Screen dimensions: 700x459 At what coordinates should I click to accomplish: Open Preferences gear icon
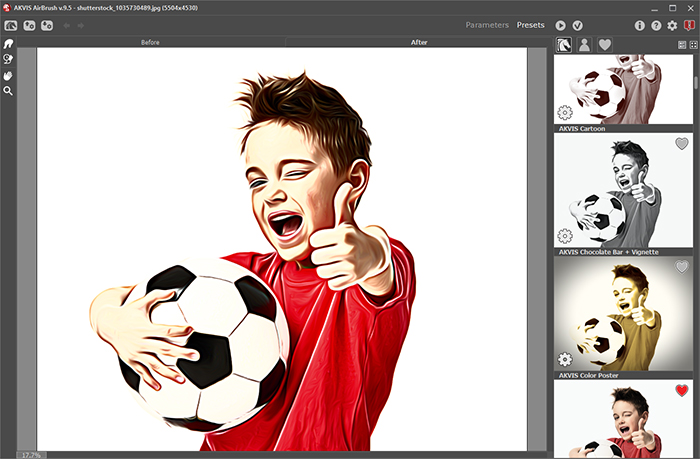(x=672, y=25)
